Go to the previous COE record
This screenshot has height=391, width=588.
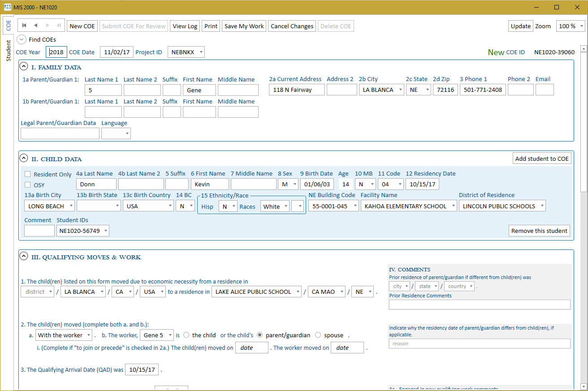[35, 26]
